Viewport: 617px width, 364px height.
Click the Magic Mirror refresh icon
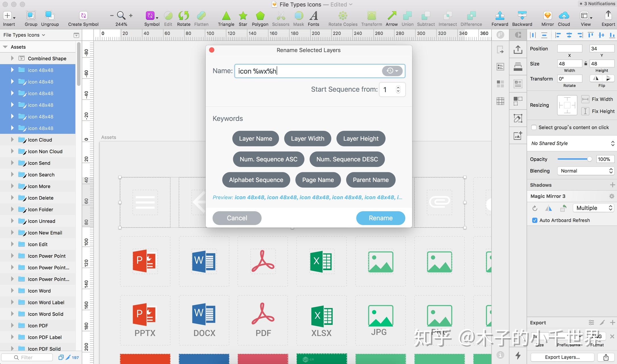click(535, 208)
